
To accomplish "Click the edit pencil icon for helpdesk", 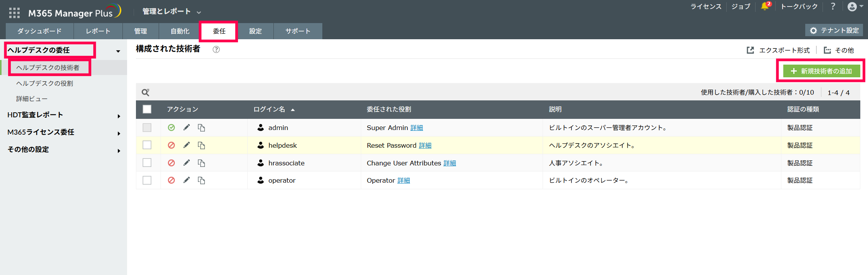I will (x=187, y=145).
